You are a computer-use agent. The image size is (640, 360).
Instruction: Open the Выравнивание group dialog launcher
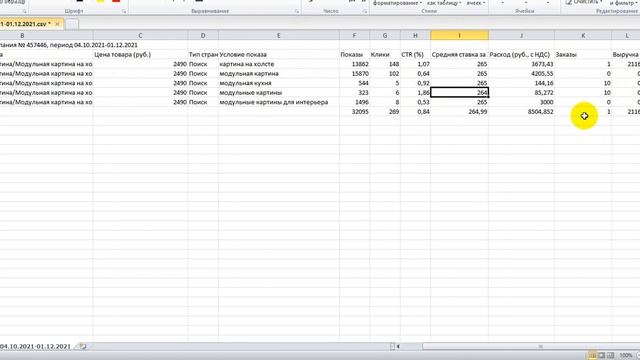tap(297, 11)
